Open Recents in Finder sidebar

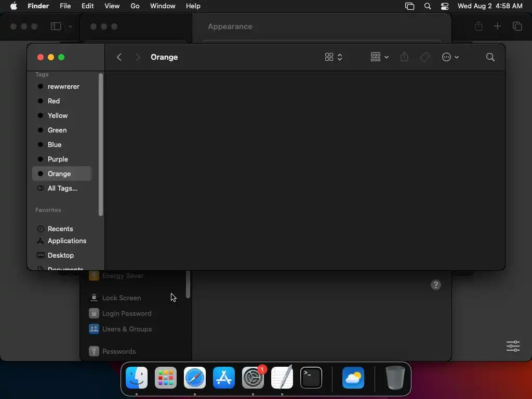click(x=62, y=229)
